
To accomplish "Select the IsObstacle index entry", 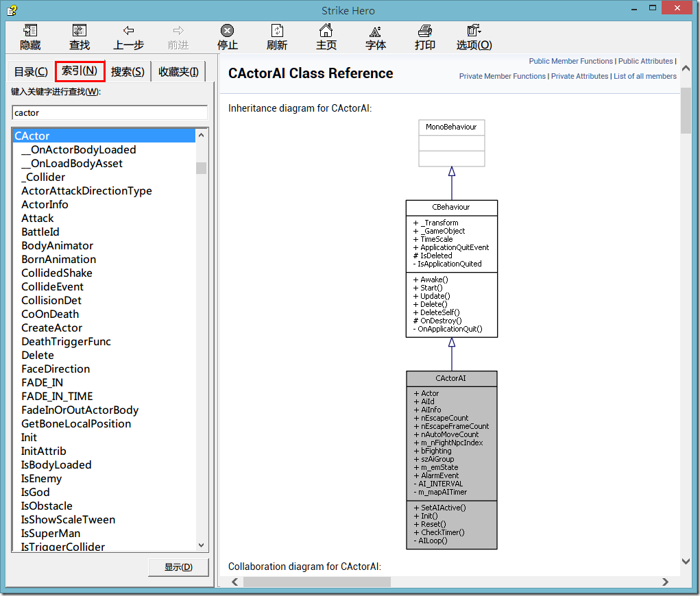I will (x=47, y=506).
